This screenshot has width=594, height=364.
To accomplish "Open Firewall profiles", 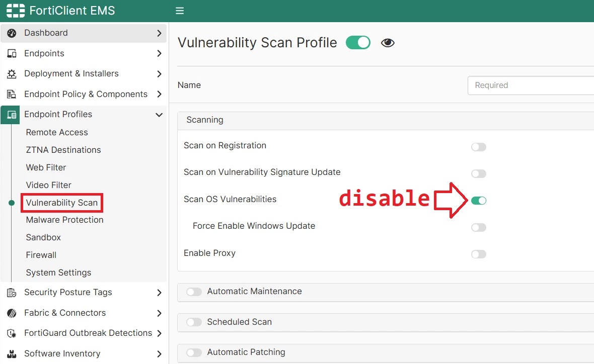I will pos(41,255).
